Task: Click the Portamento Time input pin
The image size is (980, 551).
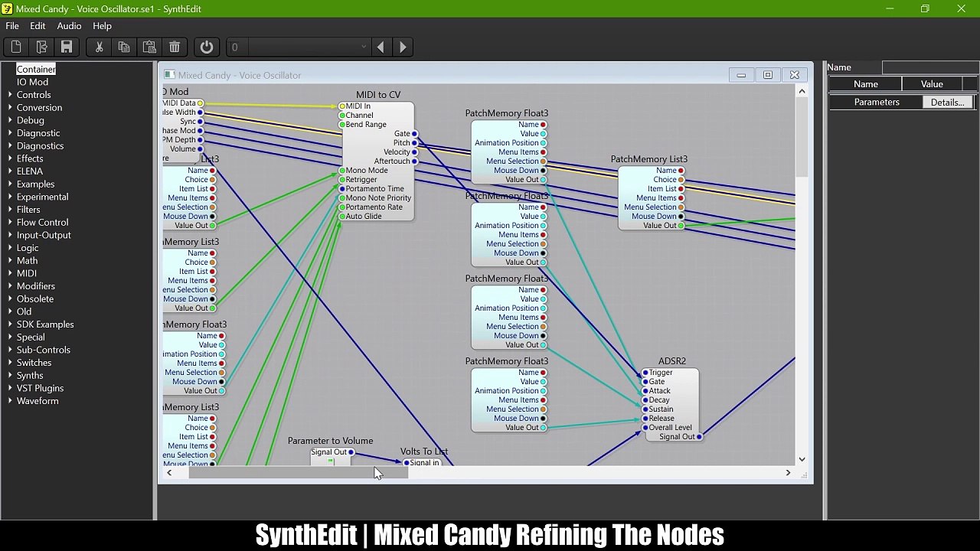Action: click(342, 189)
